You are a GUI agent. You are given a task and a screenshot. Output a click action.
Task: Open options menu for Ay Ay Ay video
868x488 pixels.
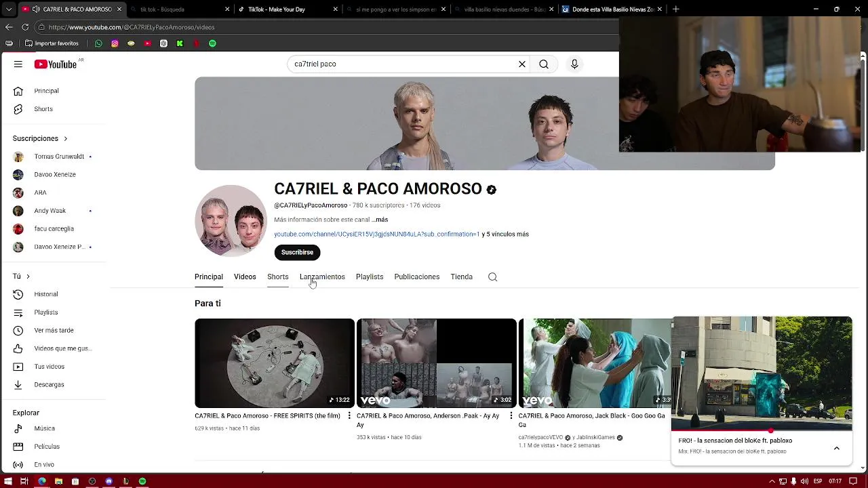point(511,415)
